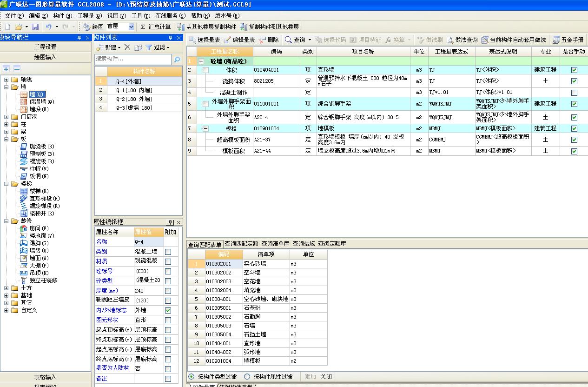This screenshot has height=387, width=588.
Task: Toggle 附加 checkbox for 厚度(mm)
Action: tap(168, 291)
